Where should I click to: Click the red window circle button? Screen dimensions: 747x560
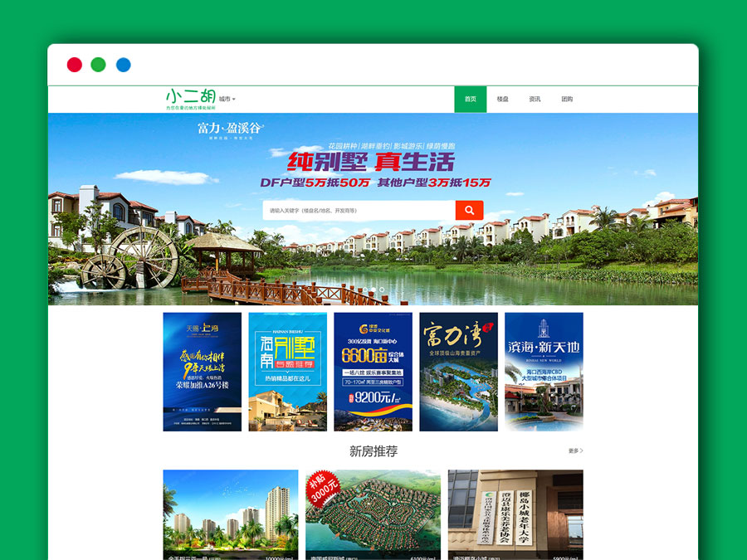click(x=75, y=65)
